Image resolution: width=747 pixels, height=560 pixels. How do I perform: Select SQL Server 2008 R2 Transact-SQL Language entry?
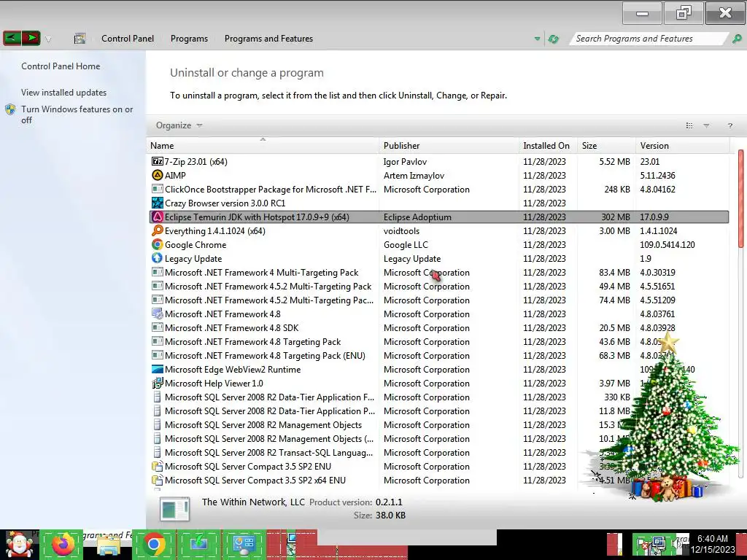click(x=438, y=452)
